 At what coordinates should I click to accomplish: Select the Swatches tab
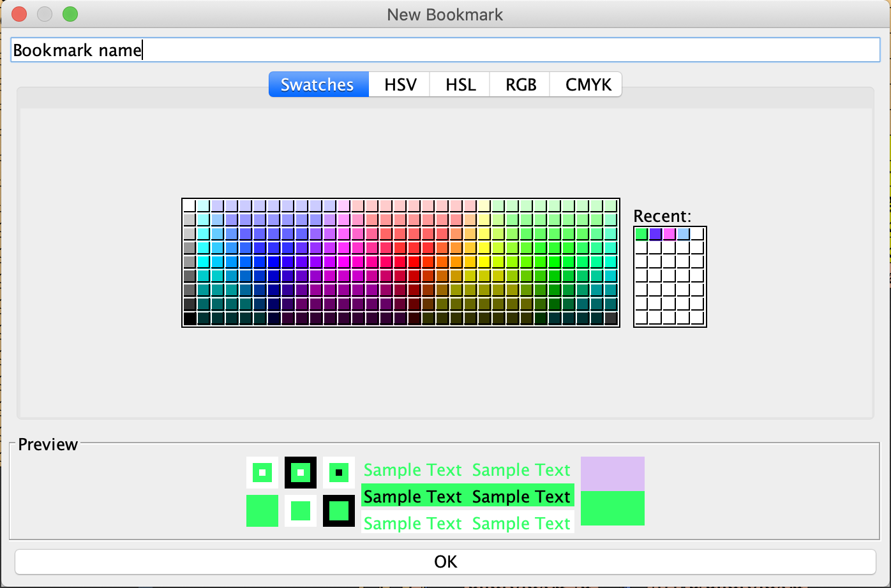coord(318,84)
